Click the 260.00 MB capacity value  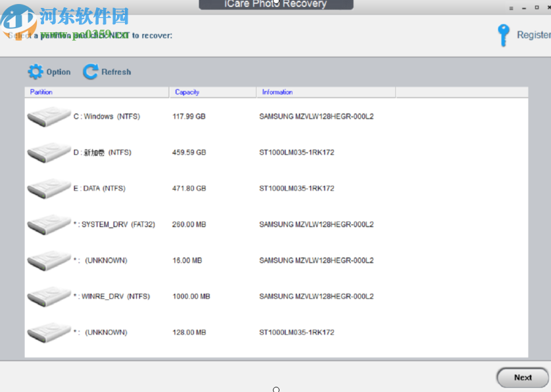pos(189,225)
